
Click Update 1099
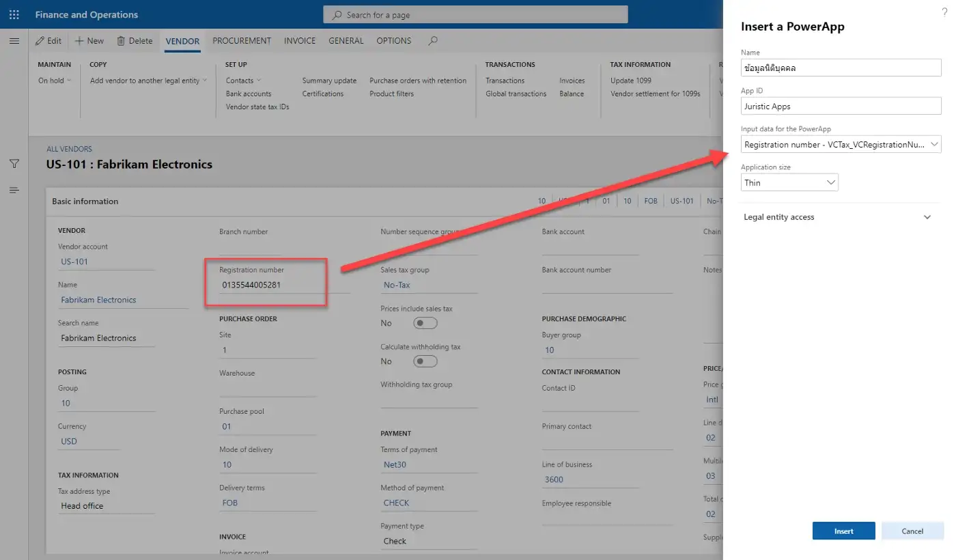click(x=631, y=81)
